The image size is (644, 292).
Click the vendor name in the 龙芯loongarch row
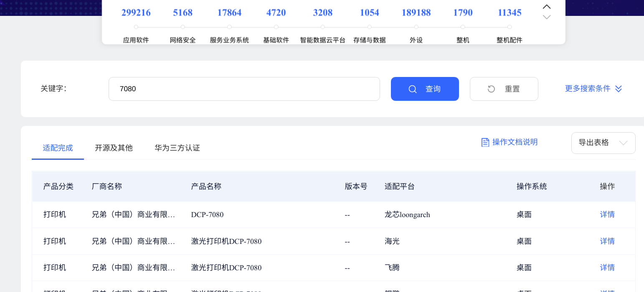click(x=133, y=215)
